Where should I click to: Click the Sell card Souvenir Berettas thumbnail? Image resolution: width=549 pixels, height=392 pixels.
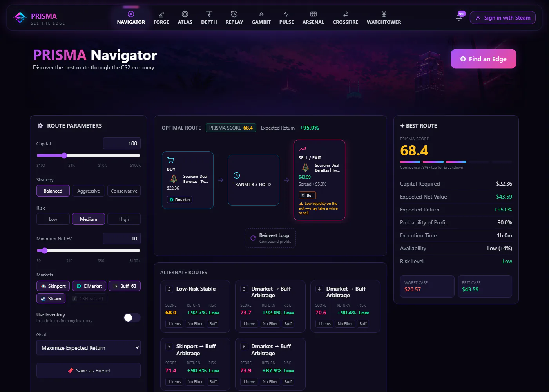(x=305, y=168)
